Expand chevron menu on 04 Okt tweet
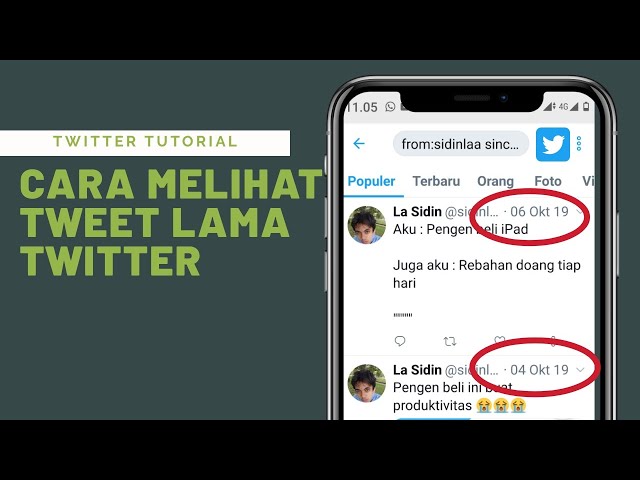Viewport: 640px width, 480px height. pyautogui.click(x=580, y=370)
